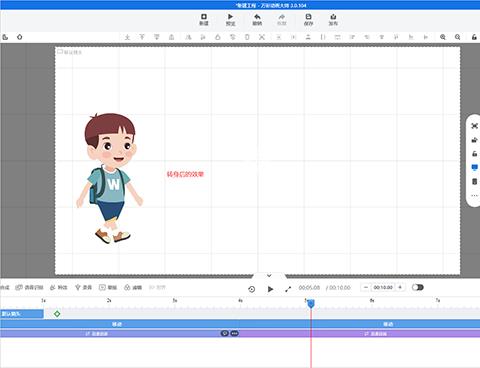Click the blue screen icon in right side panel
This screenshot has width=480, height=368.
[x=474, y=167]
